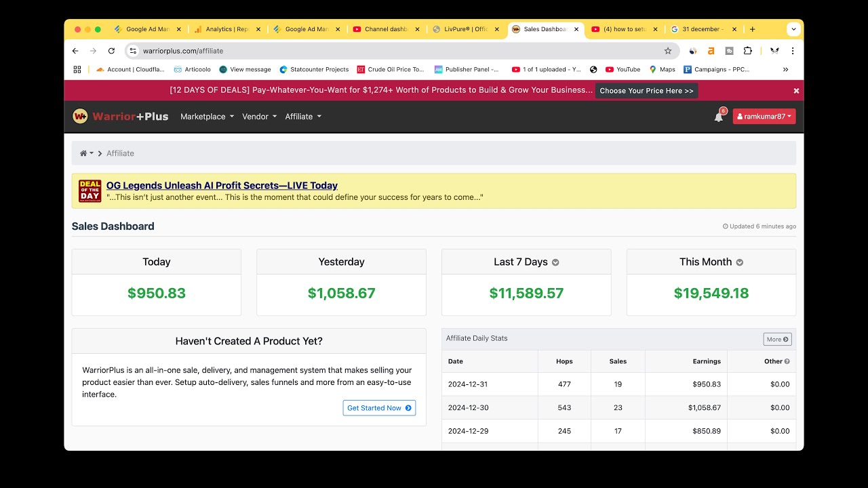This screenshot has height=488, width=868.
Task: Click the Get Started Now button
Action: (x=379, y=408)
